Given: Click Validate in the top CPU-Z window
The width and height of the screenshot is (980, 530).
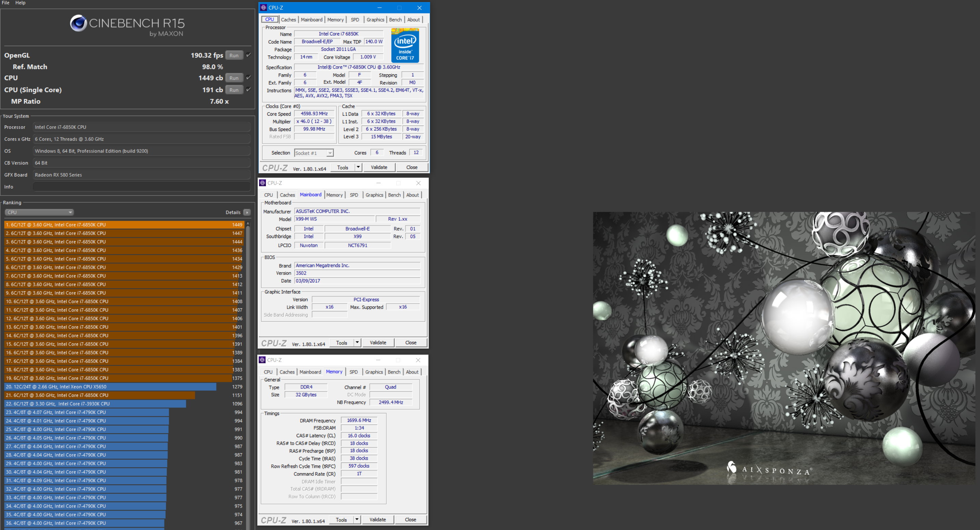Looking at the screenshot, I should pyautogui.click(x=379, y=167).
